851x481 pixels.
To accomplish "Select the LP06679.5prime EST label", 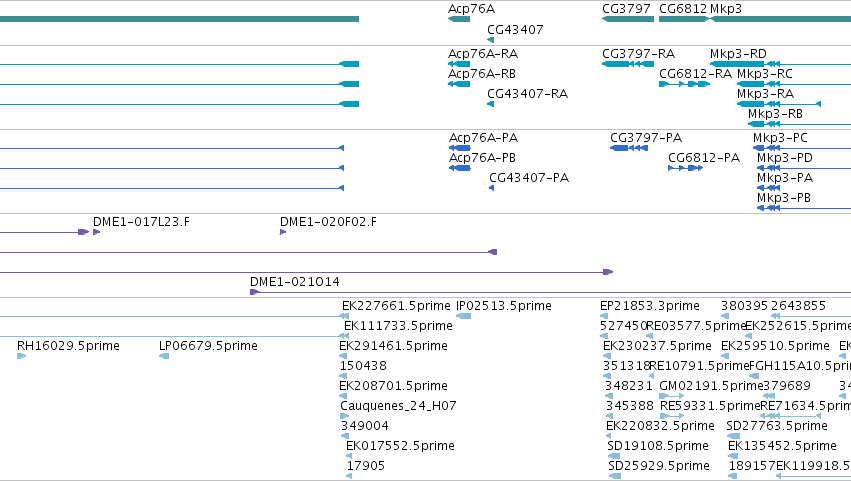I will click(208, 346).
